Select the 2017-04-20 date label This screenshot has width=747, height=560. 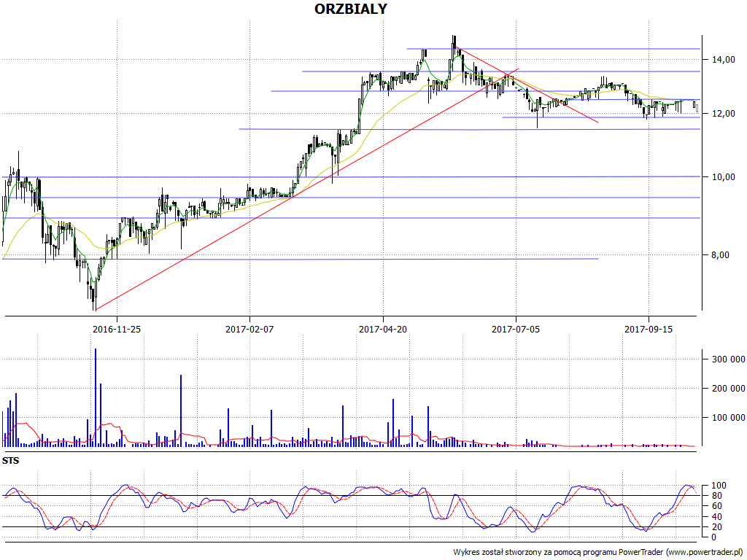click(x=383, y=329)
